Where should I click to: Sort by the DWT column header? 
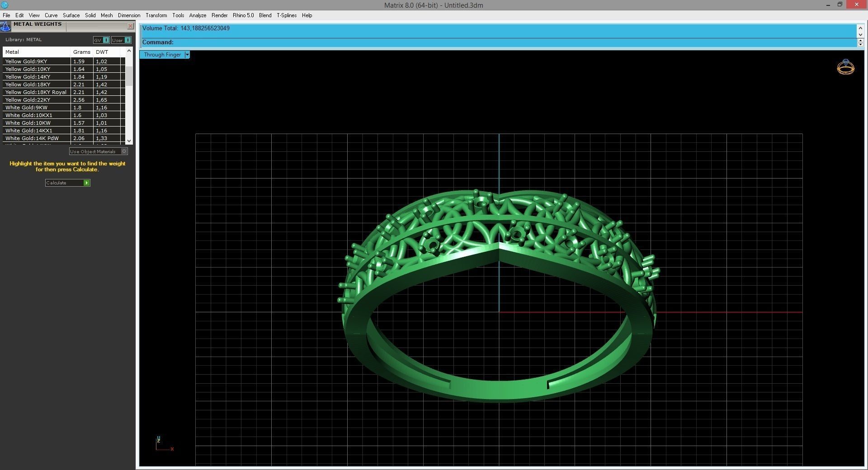pyautogui.click(x=107, y=52)
